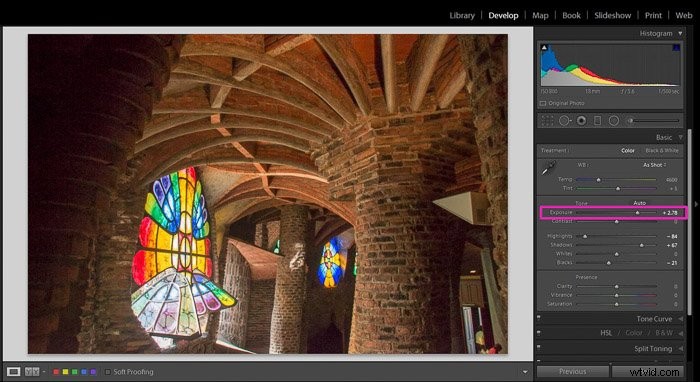Adjust the Highlights slider handle
Screen dimensions: 700x382
(x=585, y=236)
